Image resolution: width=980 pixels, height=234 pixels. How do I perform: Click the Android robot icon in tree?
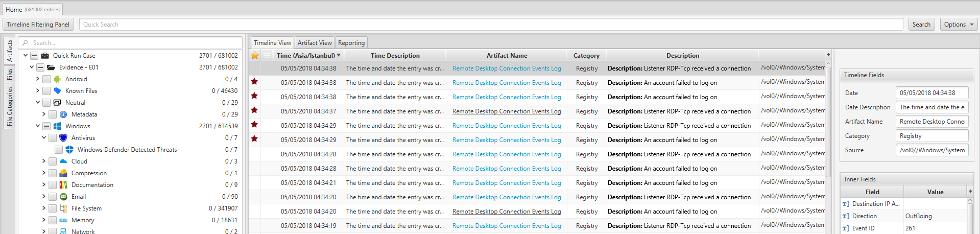tap(57, 79)
